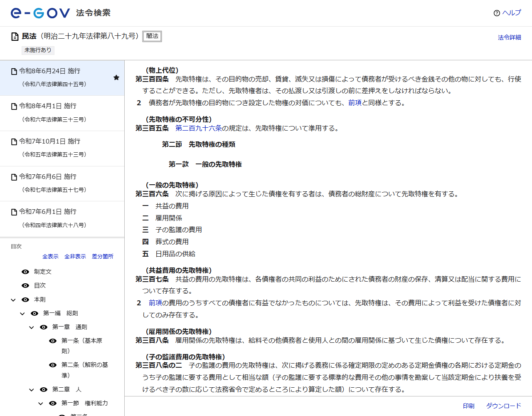The height and width of the screenshot is (416, 532).
Task: Click document icon for 令和7年6月6日 施行
Action: tap(14, 177)
